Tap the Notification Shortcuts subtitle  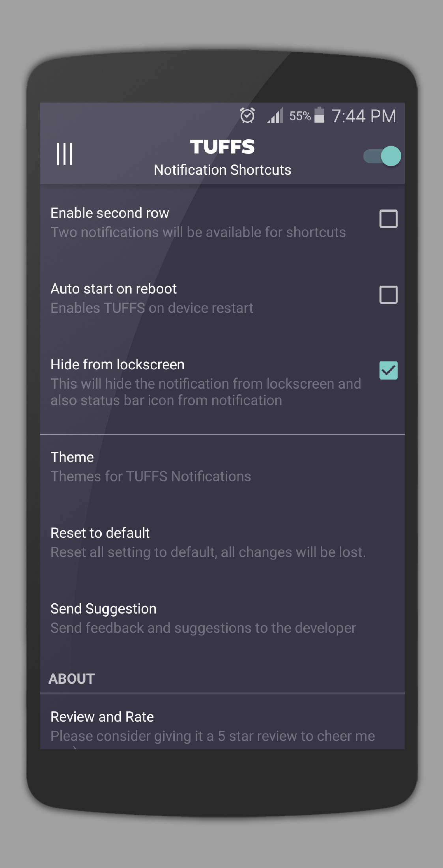[222, 170]
